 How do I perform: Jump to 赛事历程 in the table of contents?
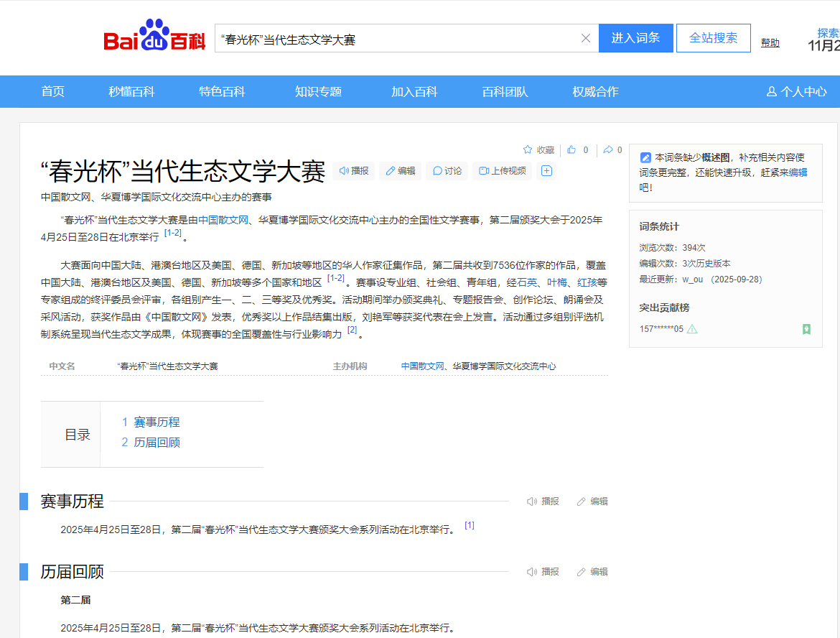pos(157,422)
